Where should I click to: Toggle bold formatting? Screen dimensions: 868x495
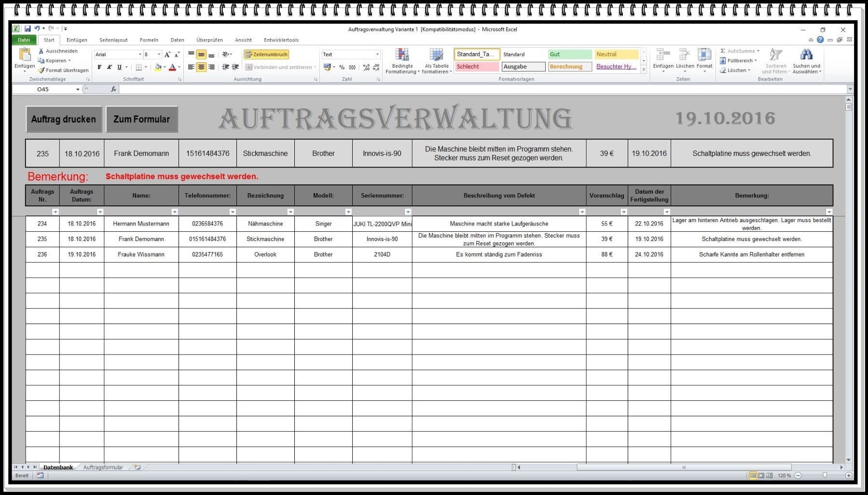tap(99, 67)
